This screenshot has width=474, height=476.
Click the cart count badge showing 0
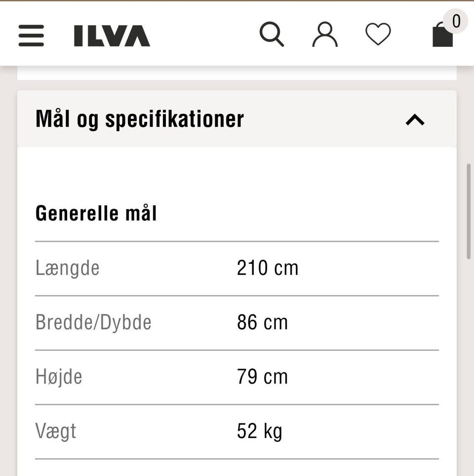click(x=455, y=21)
